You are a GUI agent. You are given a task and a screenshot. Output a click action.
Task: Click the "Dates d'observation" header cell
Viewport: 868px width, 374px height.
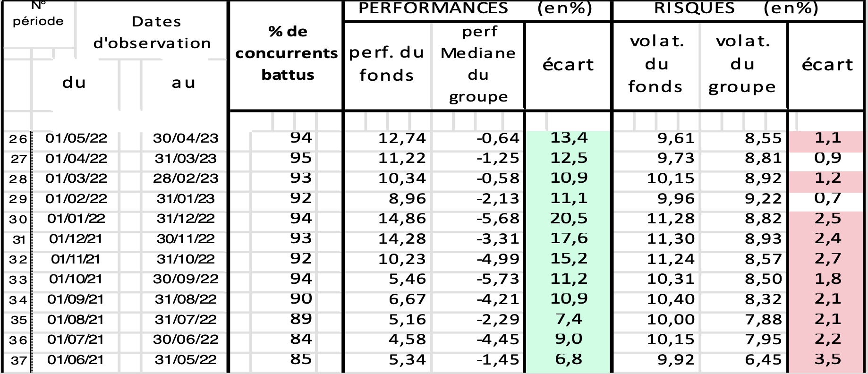[152, 32]
